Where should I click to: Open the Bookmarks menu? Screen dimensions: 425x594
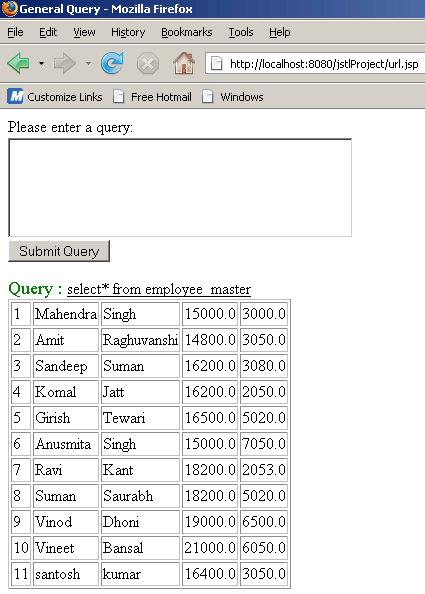(x=187, y=33)
